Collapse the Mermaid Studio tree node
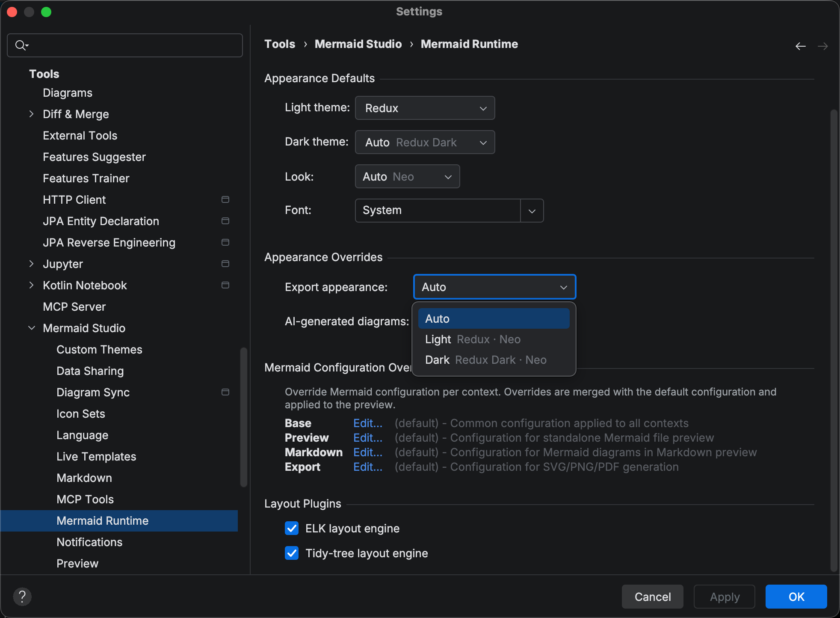Screen dimensions: 840x618 click(31, 328)
